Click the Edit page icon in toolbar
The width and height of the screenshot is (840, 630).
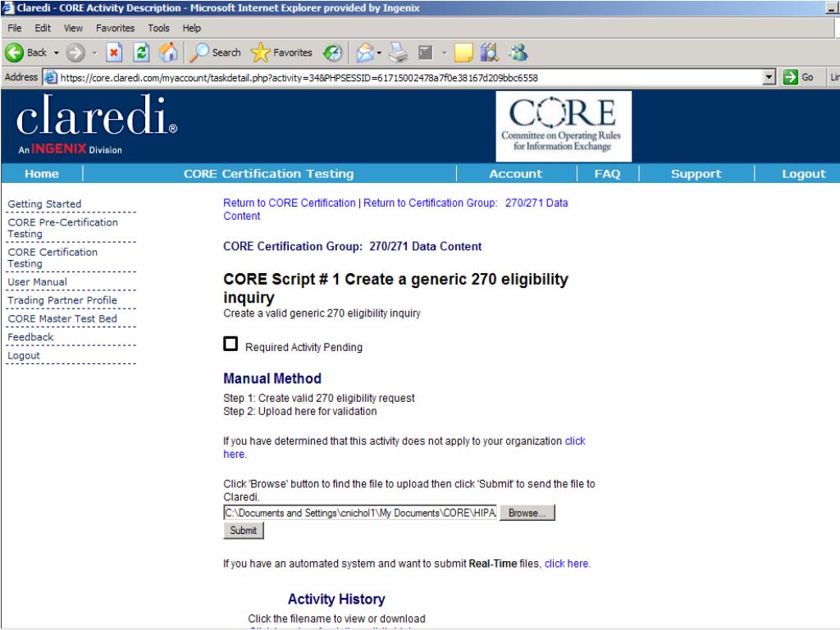(426, 52)
